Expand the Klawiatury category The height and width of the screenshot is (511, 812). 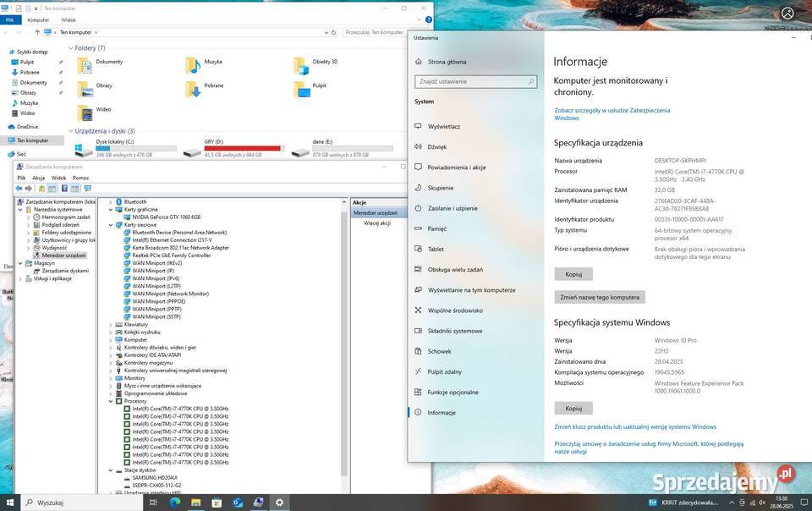(x=111, y=324)
